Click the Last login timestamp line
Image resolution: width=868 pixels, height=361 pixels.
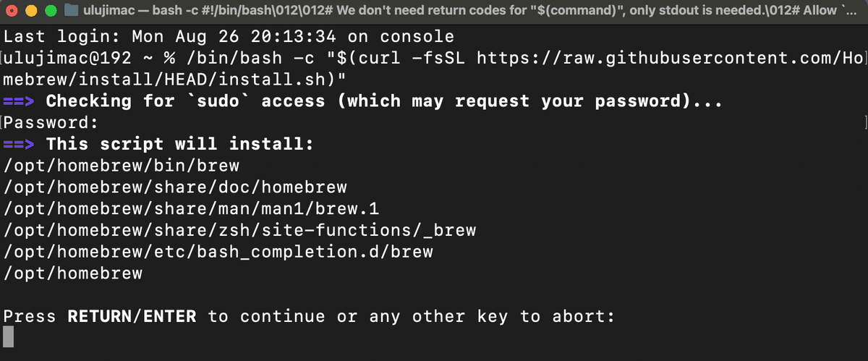tap(229, 36)
